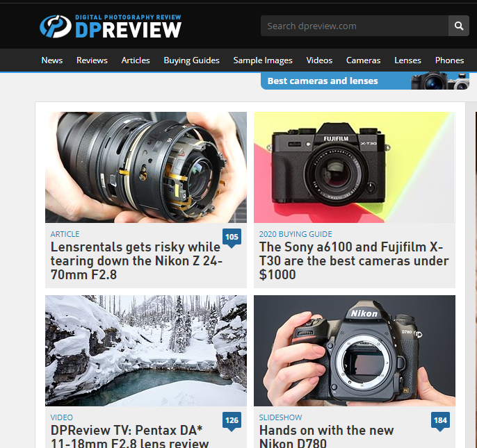
Task: Open the Lensrentals Nikon Z teardown headline
Action: tap(136, 260)
